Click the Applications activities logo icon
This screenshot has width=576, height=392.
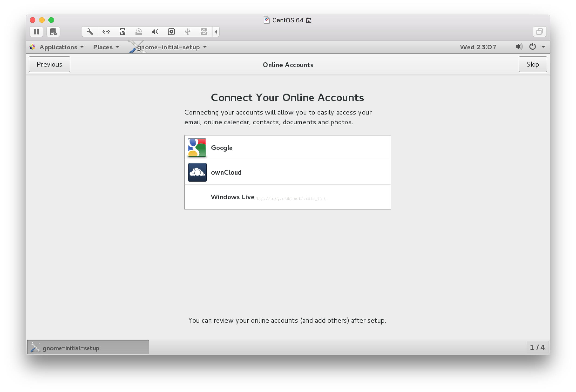(x=32, y=47)
